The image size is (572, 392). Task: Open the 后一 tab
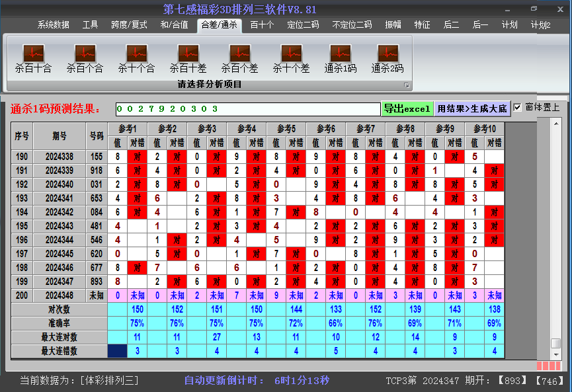pos(480,25)
